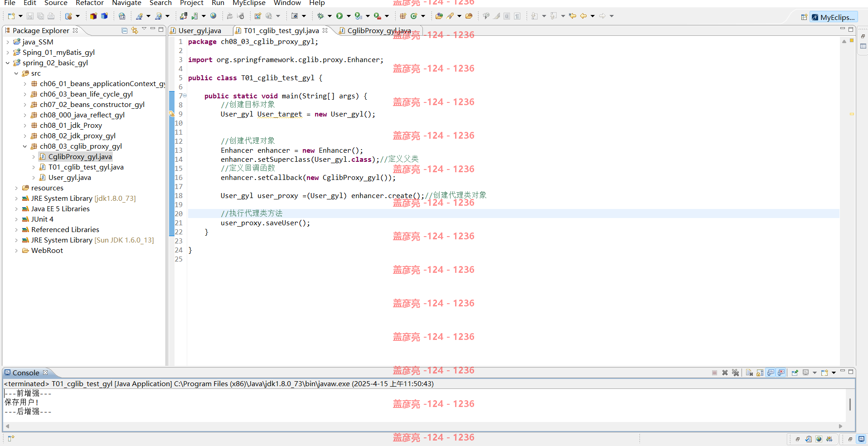Click Remove Launch icon in Console
The width and height of the screenshot is (868, 446).
[x=725, y=373]
